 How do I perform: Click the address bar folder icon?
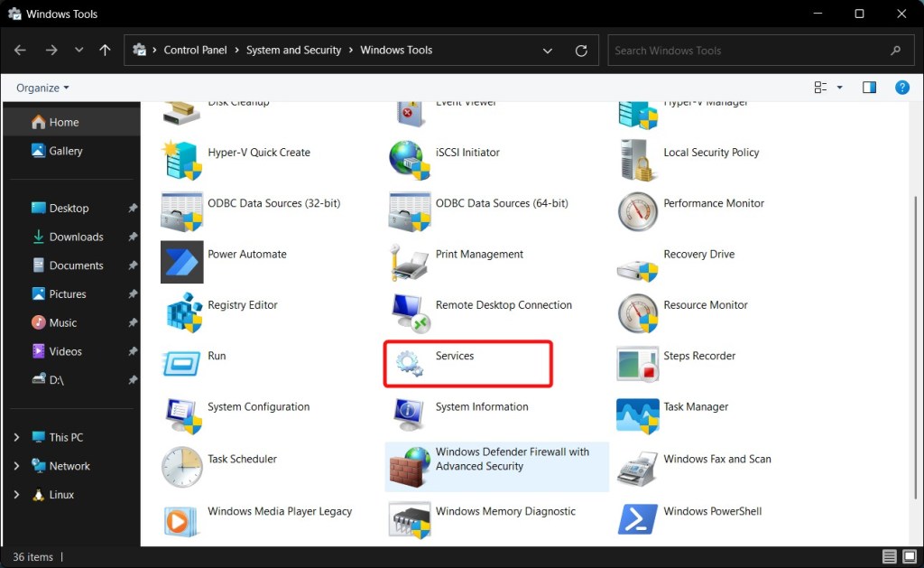(140, 51)
